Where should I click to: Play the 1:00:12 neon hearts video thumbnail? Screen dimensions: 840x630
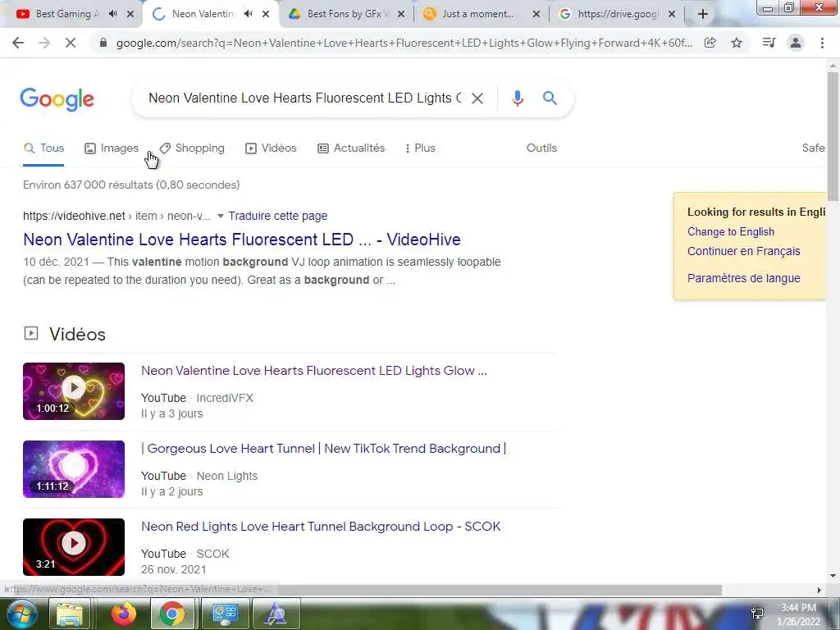click(74, 391)
